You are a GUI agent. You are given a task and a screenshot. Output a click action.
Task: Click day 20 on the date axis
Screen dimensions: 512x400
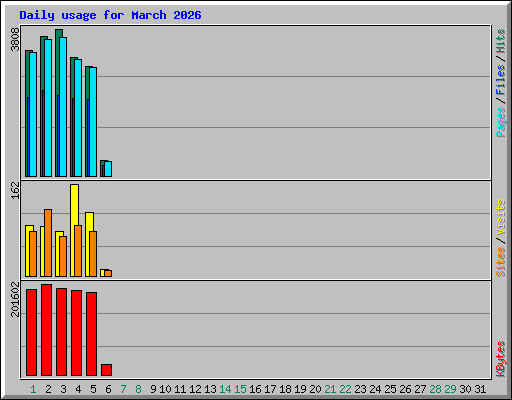[x=315, y=389]
